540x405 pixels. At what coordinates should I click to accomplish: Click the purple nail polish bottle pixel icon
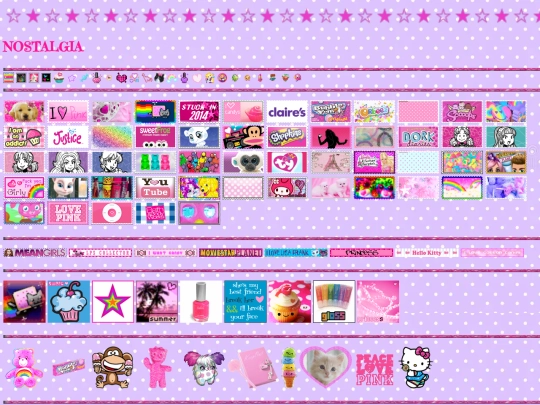[x=184, y=78]
